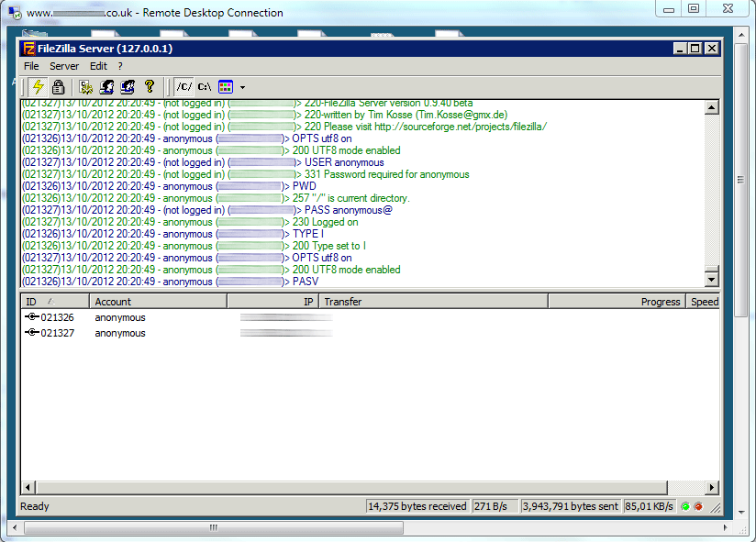Click log pane scroll up arrow
The width and height of the screenshot is (756, 542).
712,107
